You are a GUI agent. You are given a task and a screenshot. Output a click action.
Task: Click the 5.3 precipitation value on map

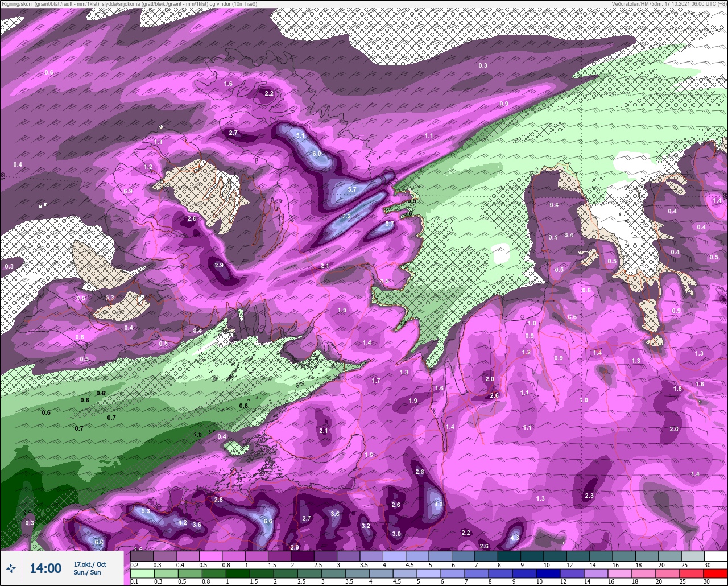click(x=146, y=511)
